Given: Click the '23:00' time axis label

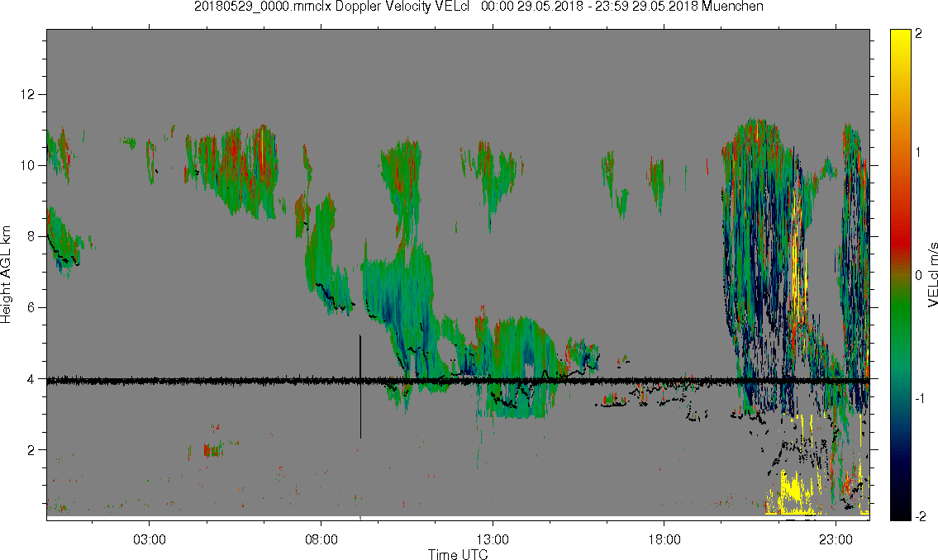Looking at the screenshot, I should [836, 539].
